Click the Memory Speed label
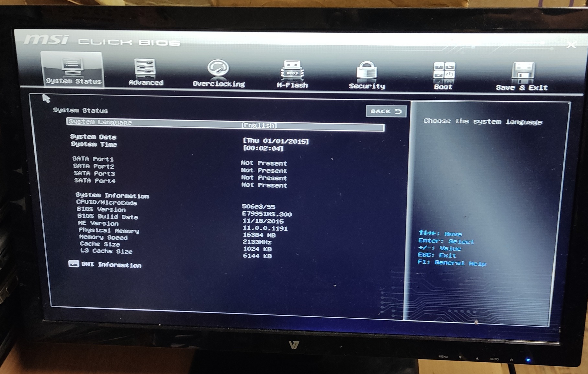 point(103,237)
